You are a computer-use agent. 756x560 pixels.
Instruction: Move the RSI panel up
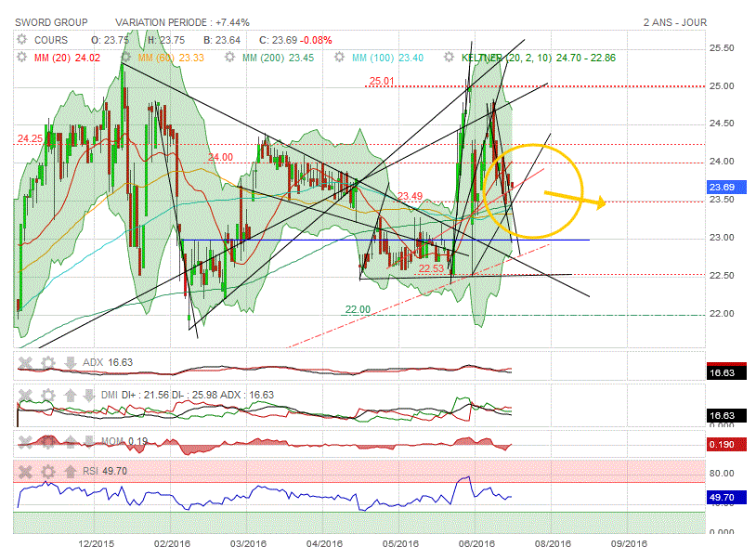(71, 472)
